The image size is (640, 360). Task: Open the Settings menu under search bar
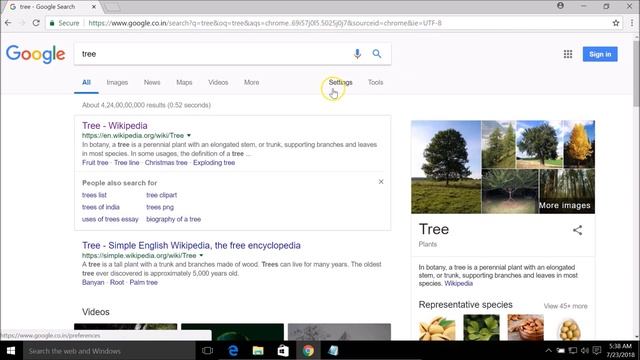(x=340, y=82)
